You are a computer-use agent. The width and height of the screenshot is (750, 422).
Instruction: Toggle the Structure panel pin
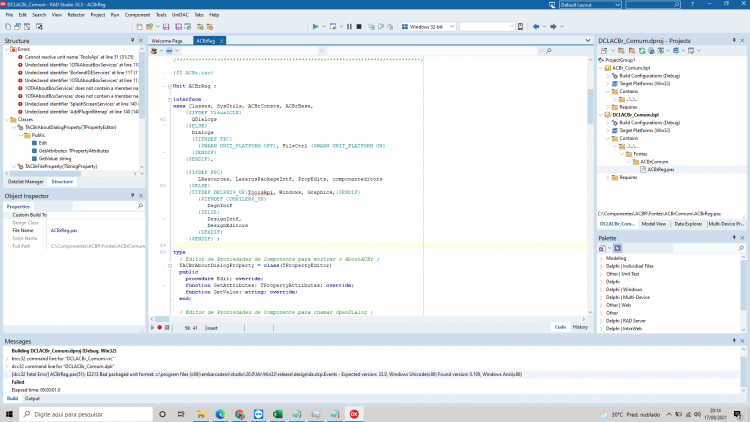click(132, 41)
